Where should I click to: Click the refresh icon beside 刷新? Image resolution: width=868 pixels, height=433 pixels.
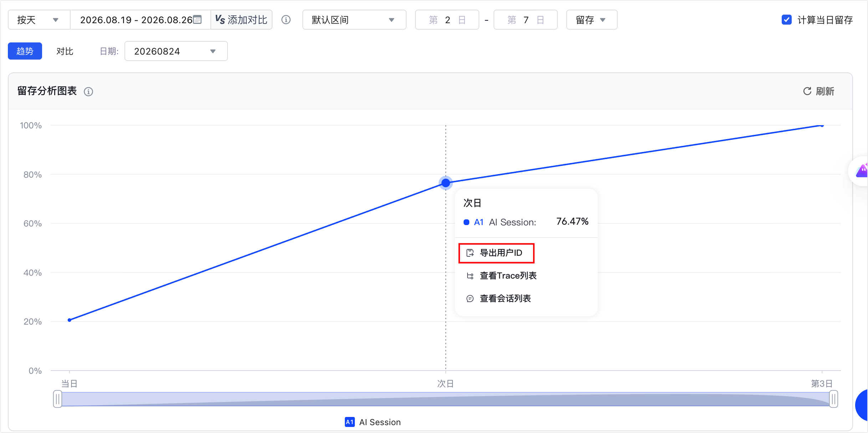807,91
